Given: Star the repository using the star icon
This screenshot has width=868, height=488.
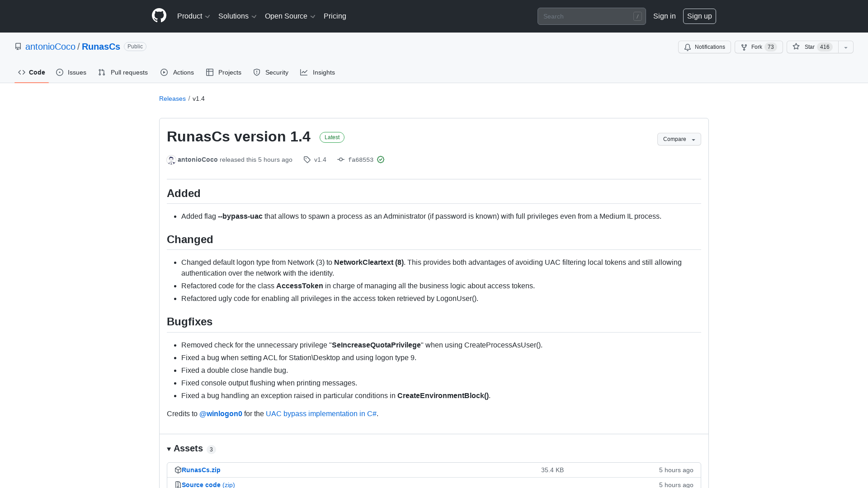Looking at the screenshot, I should pyautogui.click(x=797, y=47).
